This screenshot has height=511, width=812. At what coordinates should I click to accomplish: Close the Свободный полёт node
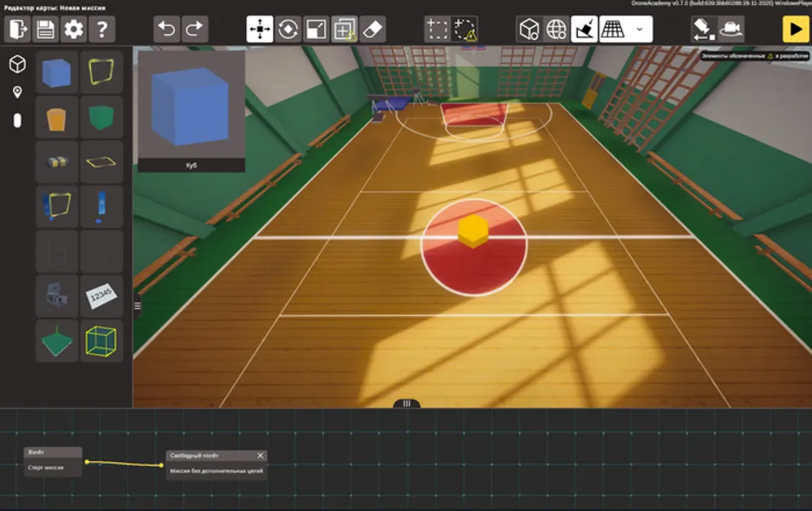(x=261, y=455)
